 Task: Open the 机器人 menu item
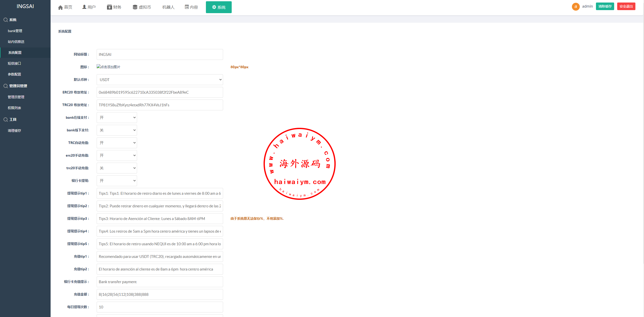[168, 7]
